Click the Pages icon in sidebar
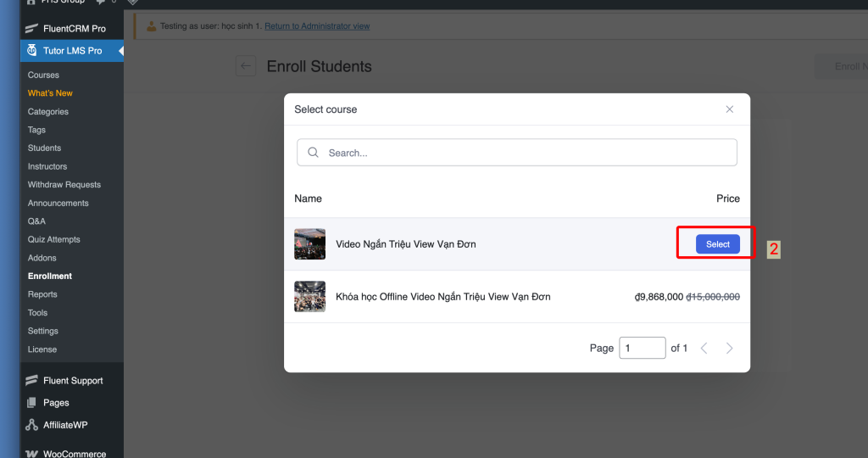Image resolution: width=868 pixels, height=458 pixels. 32,403
